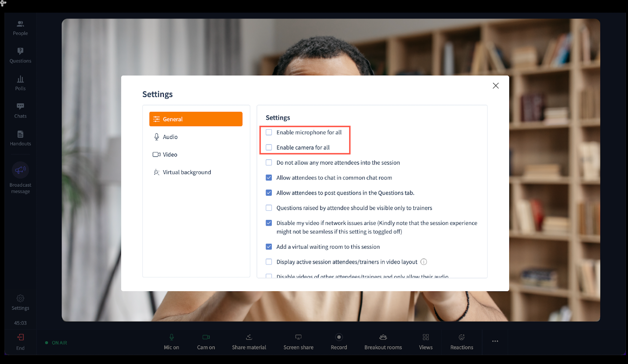Click the ON AIR status indicator

point(56,343)
